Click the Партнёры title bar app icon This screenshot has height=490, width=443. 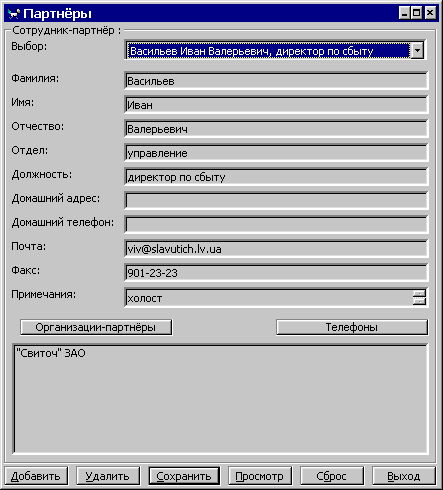click(x=14, y=14)
